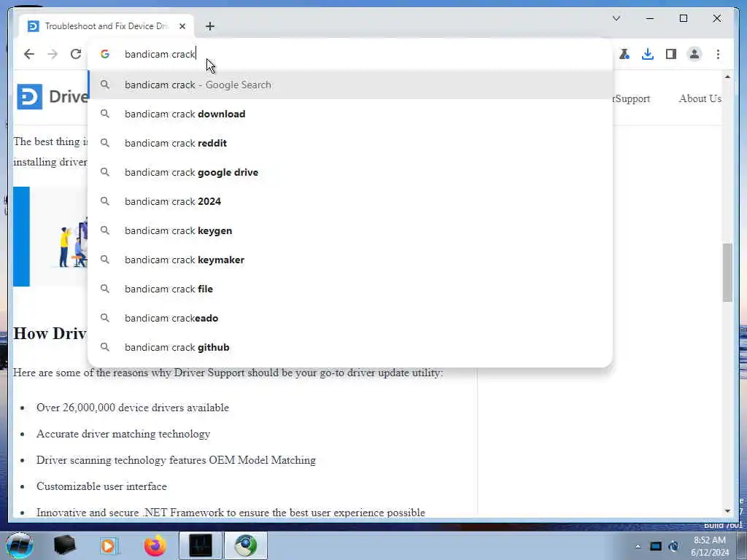Screen dimensions: 747x560
Task: Go back using the browser back arrow
Action: 29,54
